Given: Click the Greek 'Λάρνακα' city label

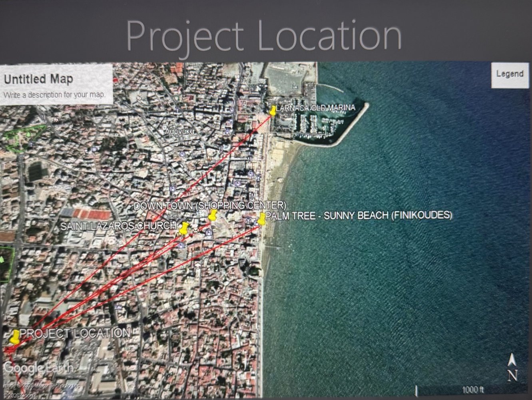Looking at the screenshot, I should point(180,131).
